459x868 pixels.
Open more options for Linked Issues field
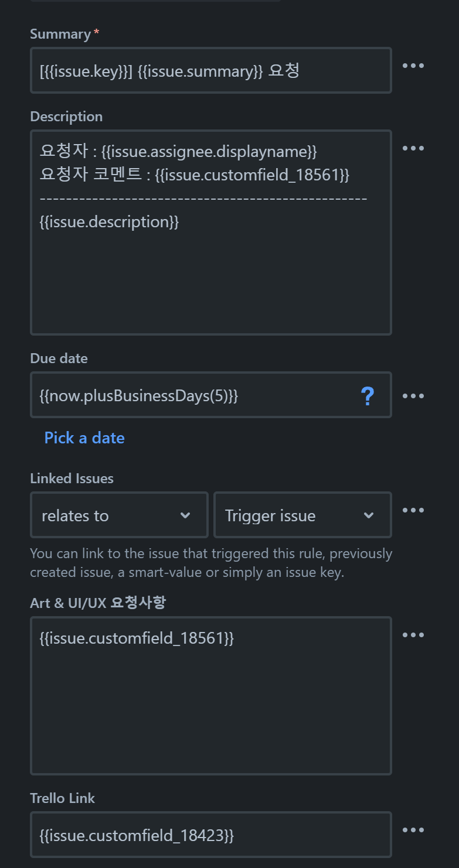[413, 510]
